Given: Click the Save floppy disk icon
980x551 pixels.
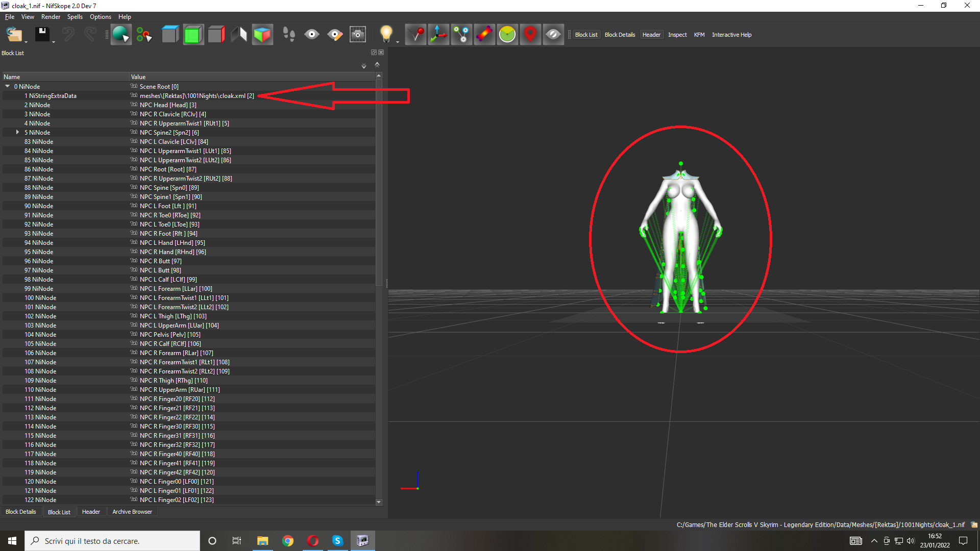Looking at the screenshot, I should [x=42, y=35].
